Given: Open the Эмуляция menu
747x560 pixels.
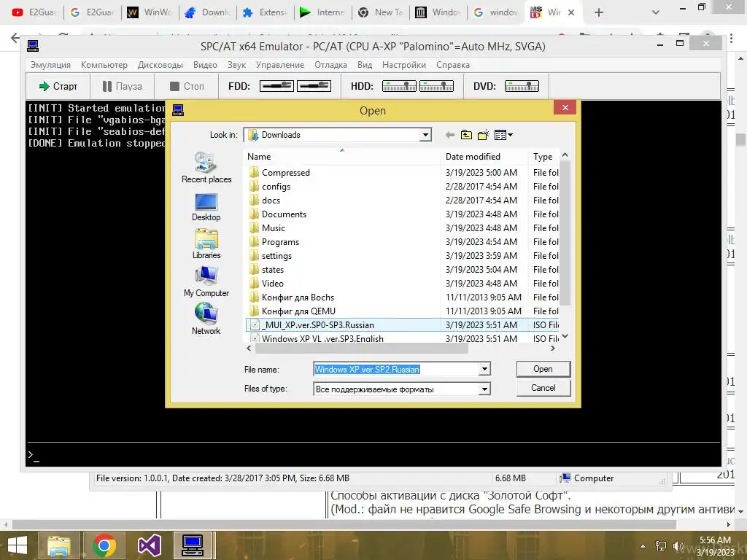Looking at the screenshot, I should 50,65.
